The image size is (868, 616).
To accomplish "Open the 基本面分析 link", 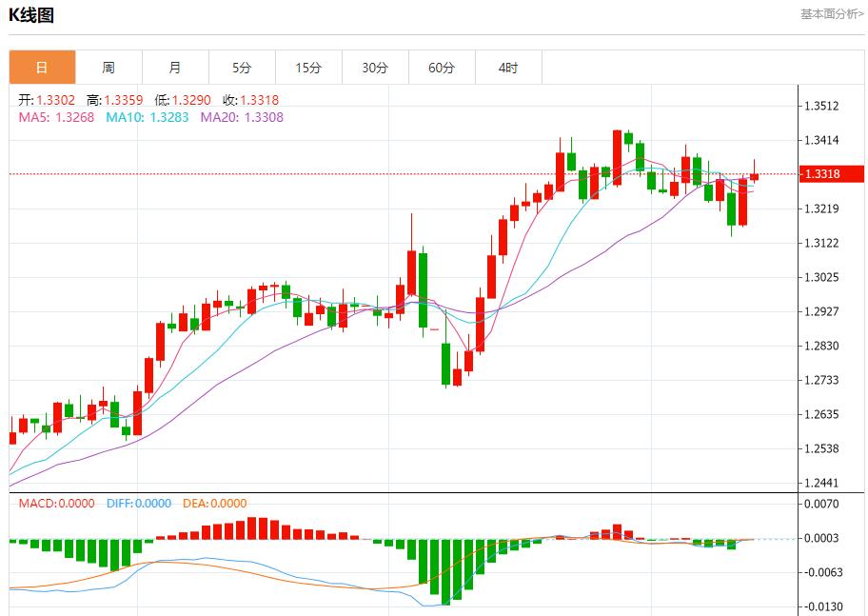I will [831, 14].
